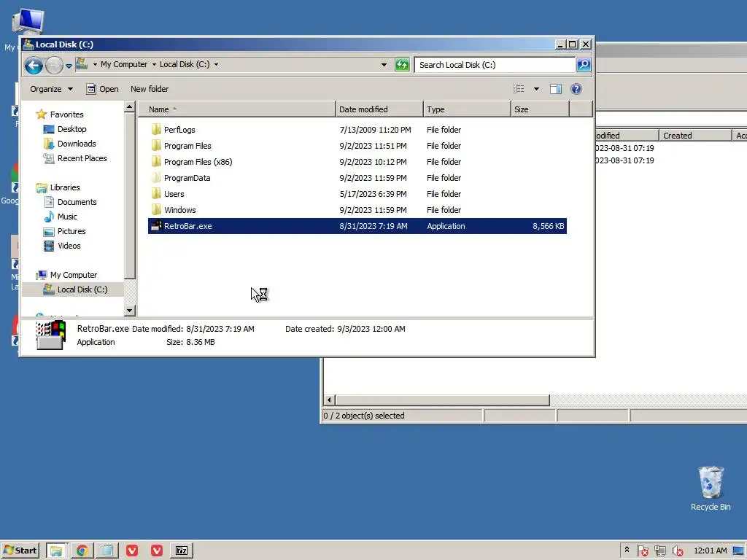Open 7-Zip from the taskbar
747x560 pixels.
pos(182,551)
